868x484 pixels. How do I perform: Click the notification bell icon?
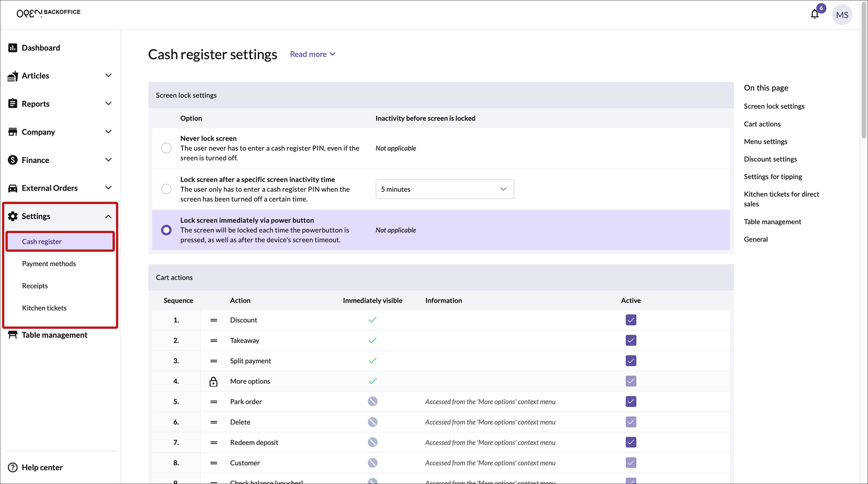click(x=814, y=14)
